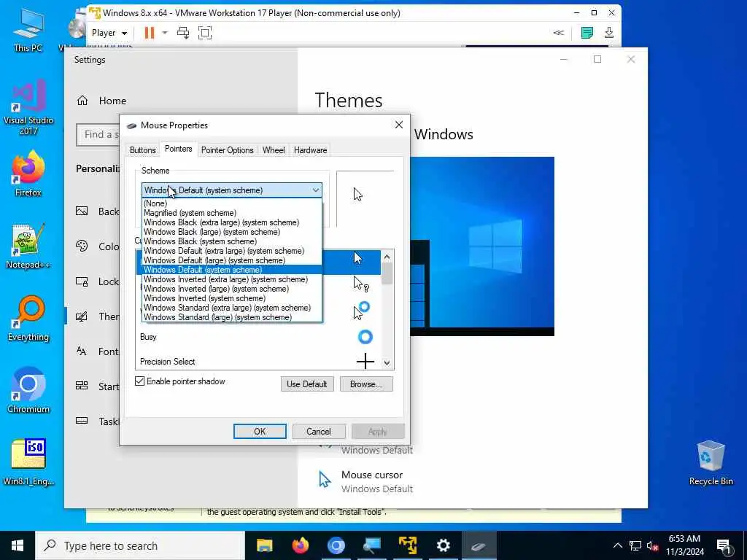Image resolution: width=747 pixels, height=560 pixels.
Task: Switch to the Pointer Options tab
Action: pyautogui.click(x=228, y=150)
